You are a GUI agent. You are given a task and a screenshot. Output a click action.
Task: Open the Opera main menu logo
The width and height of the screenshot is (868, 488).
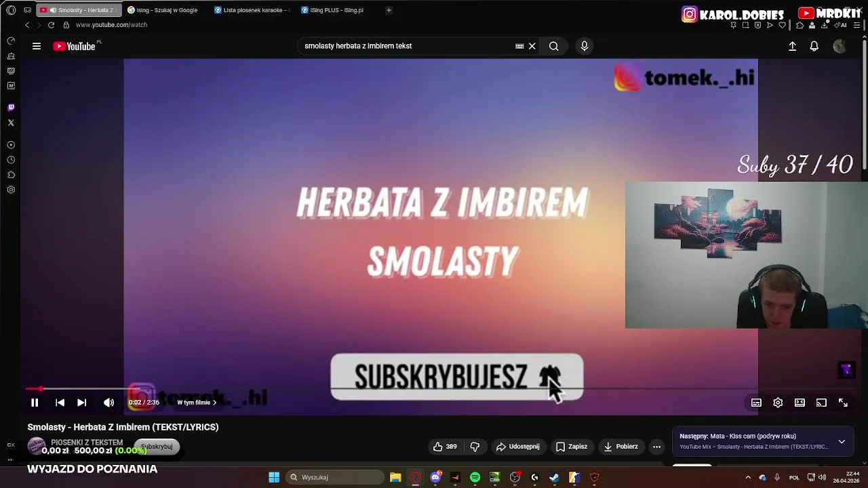11,10
